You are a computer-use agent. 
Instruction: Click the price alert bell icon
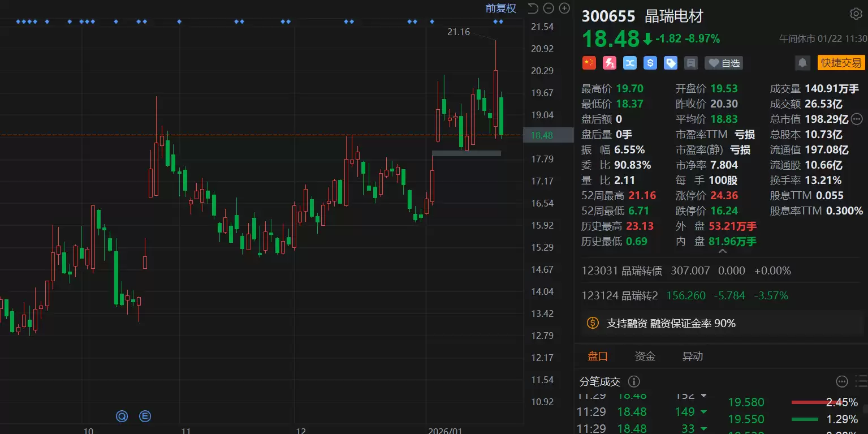tap(802, 63)
